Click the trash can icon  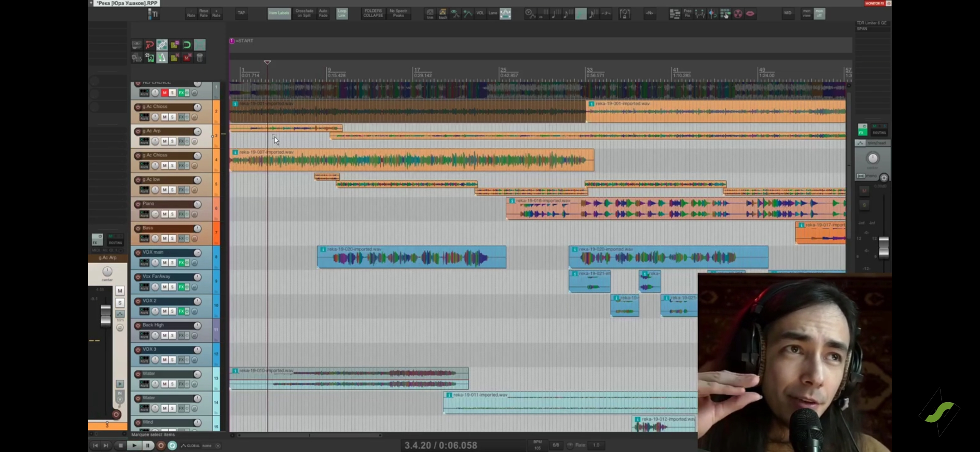coord(200,58)
